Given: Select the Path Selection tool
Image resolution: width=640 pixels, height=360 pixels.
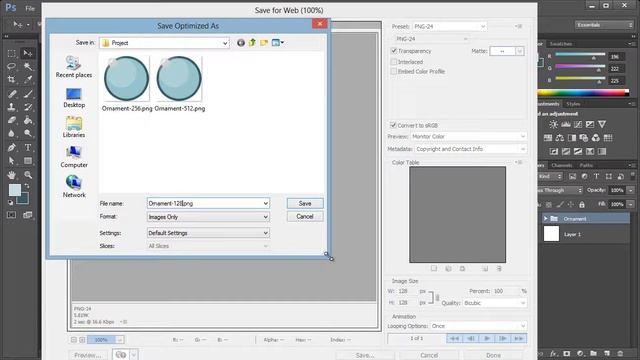Looking at the screenshot, I should [11, 161].
